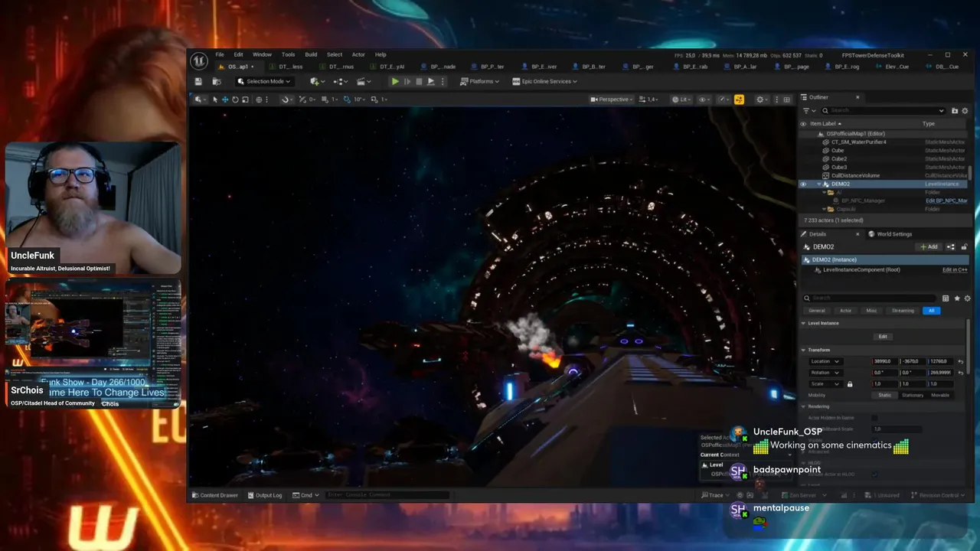Click the Edit BP_NPC_Manager link
This screenshot has height=551, width=980.
click(946, 201)
